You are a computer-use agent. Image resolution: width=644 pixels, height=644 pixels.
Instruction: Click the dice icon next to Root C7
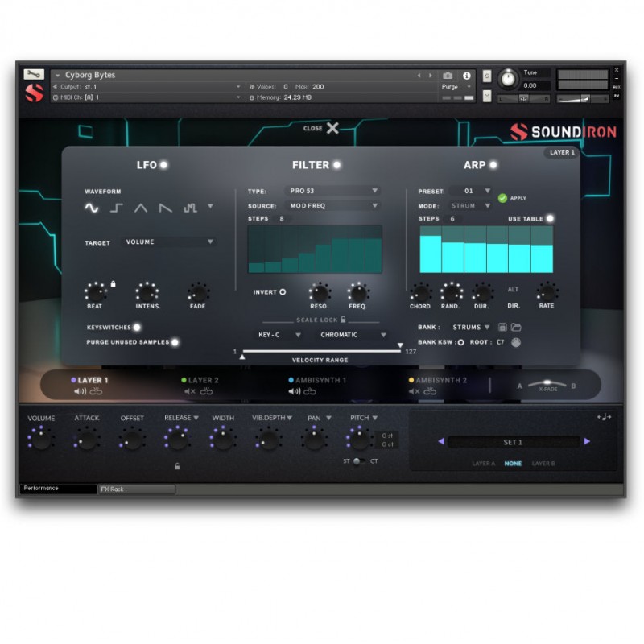coord(515,342)
